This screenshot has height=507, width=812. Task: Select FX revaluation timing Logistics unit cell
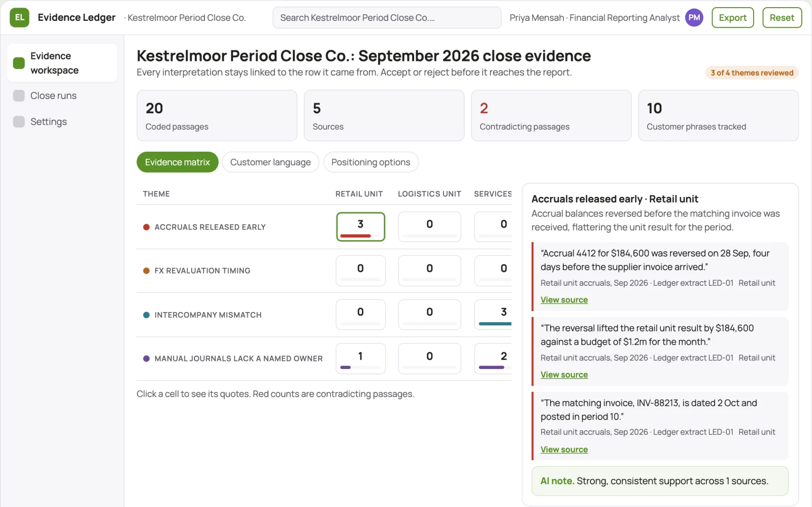coord(429,271)
